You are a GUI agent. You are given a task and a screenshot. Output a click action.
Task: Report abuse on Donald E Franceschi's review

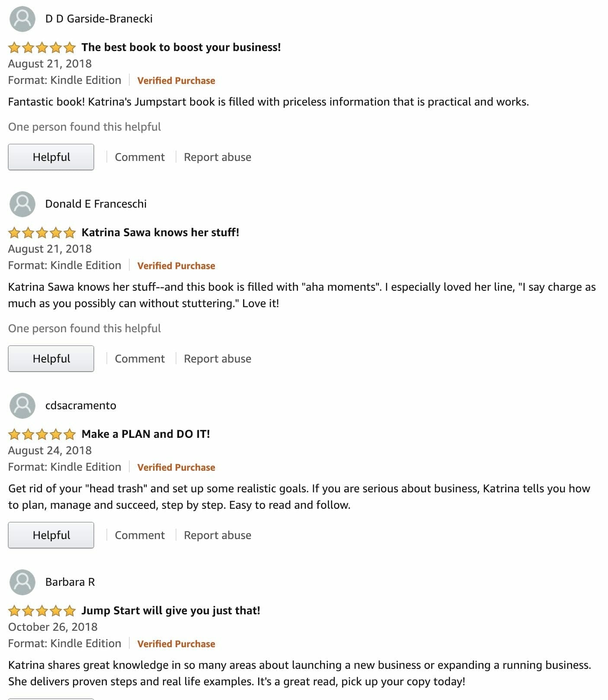[218, 359]
